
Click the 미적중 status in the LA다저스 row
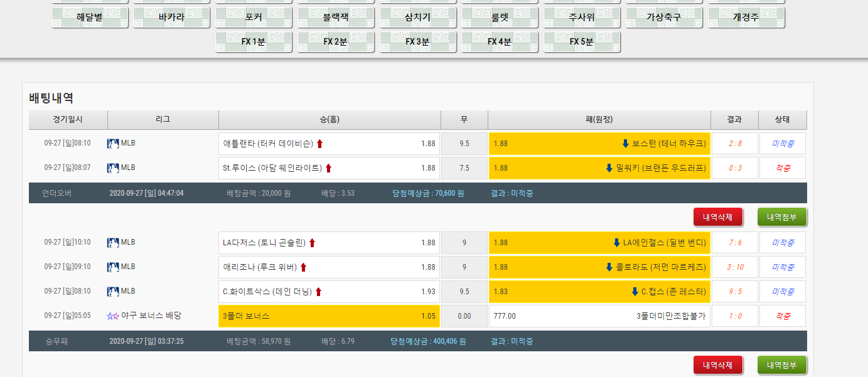coord(782,243)
